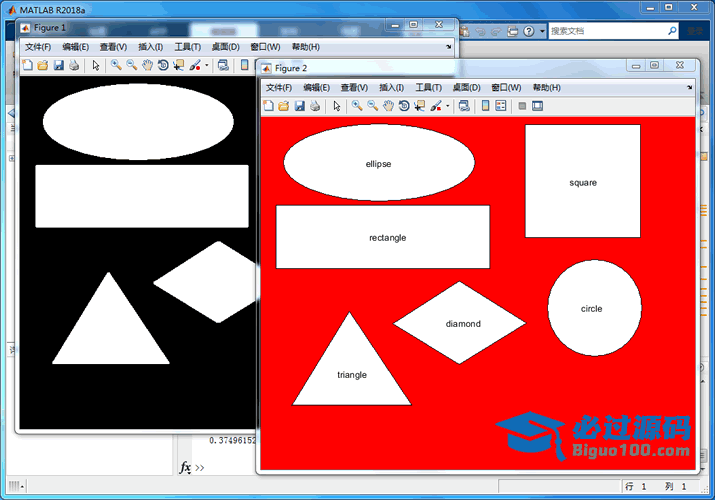Show Plot Tools and dock figure icon
Viewport: 715px width, 500px height.
(x=538, y=106)
